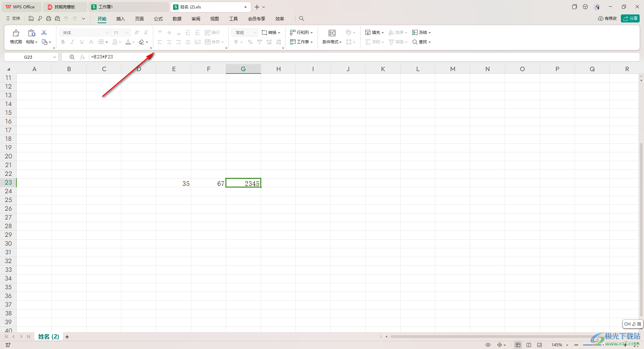Open the Borders dropdown arrow
The image size is (644, 349).
(x=107, y=42)
